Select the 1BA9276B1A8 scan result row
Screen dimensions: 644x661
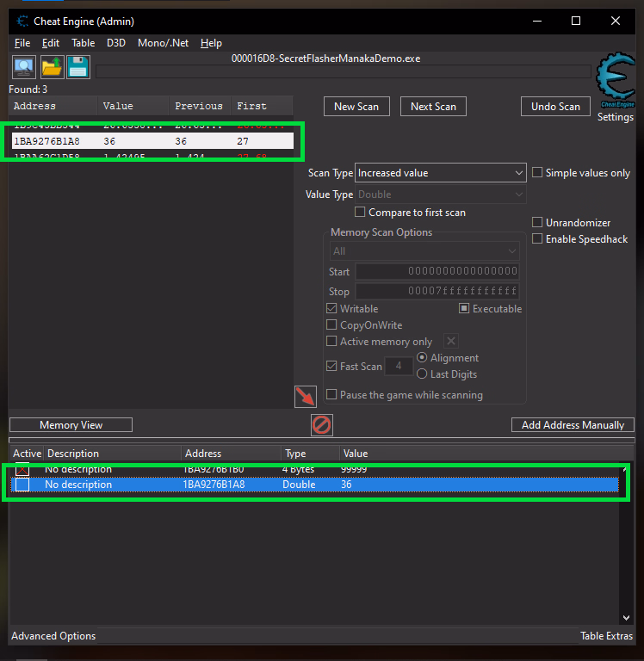tap(152, 141)
